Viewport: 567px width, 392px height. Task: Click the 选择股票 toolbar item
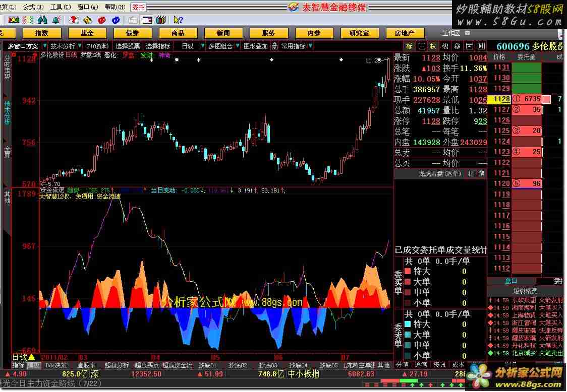coord(128,46)
